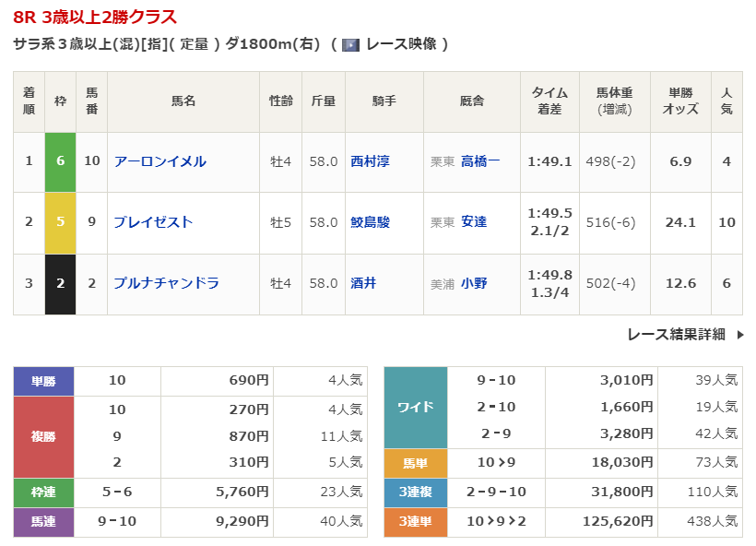Click the race video icon
The image size is (756, 546).
(350, 44)
